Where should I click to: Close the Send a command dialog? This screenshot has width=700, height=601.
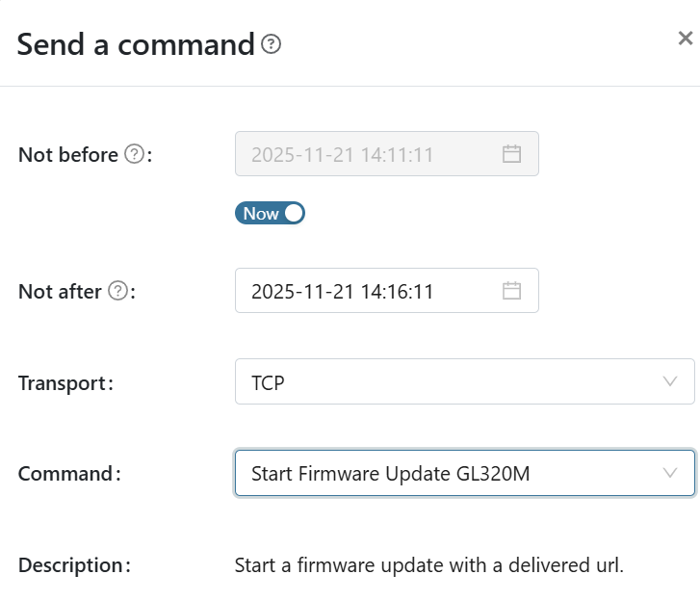pyautogui.click(x=685, y=39)
